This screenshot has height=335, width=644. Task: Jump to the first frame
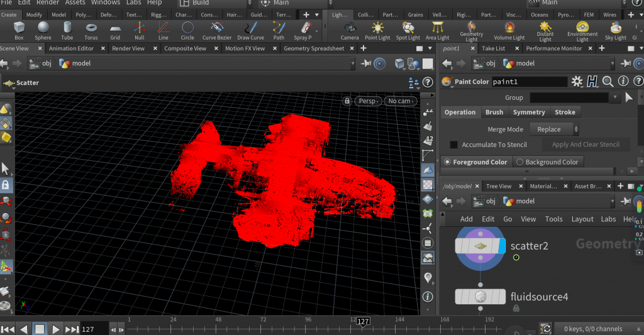coord(8,329)
